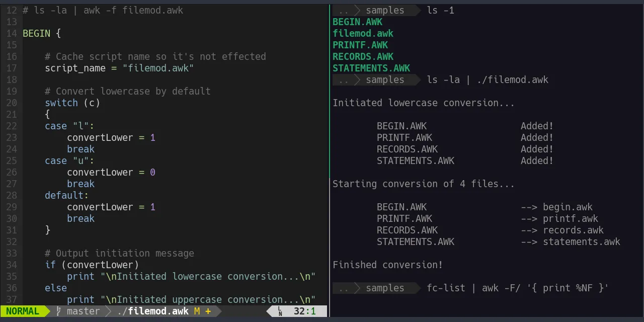Click the NORMAL mode indicator
This screenshot has height=322, width=644.
pyautogui.click(x=23, y=311)
